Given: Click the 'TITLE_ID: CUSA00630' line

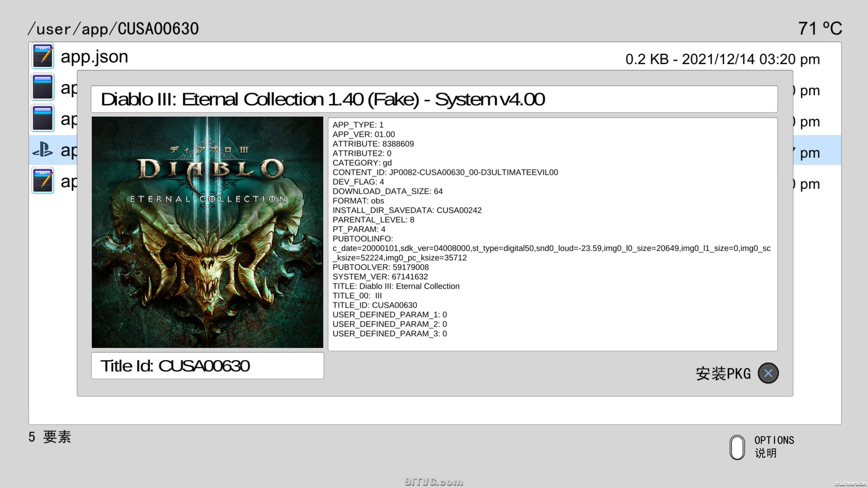Looking at the screenshot, I should click(375, 305).
